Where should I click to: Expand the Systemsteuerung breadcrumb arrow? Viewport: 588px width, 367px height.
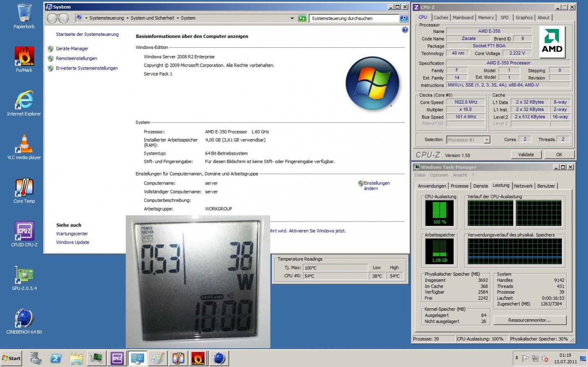(x=127, y=18)
